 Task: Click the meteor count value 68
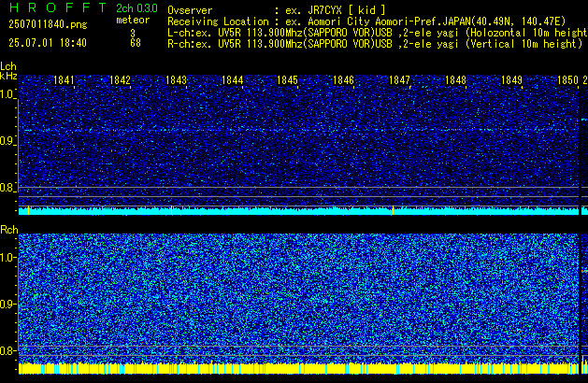[136, 43]
